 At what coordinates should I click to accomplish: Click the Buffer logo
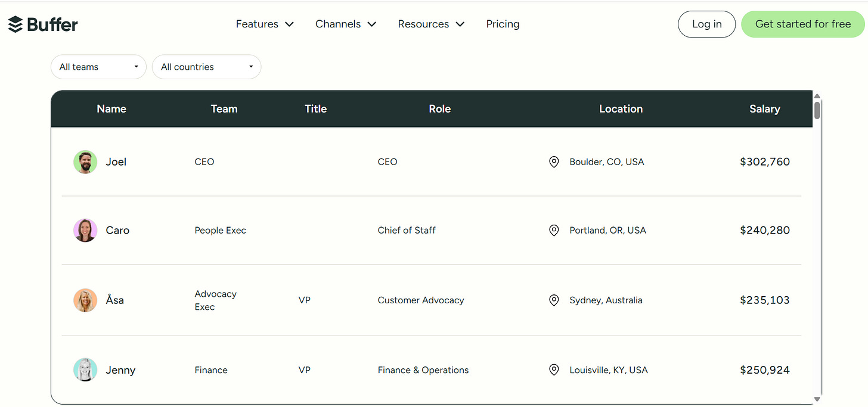[43, 24]
